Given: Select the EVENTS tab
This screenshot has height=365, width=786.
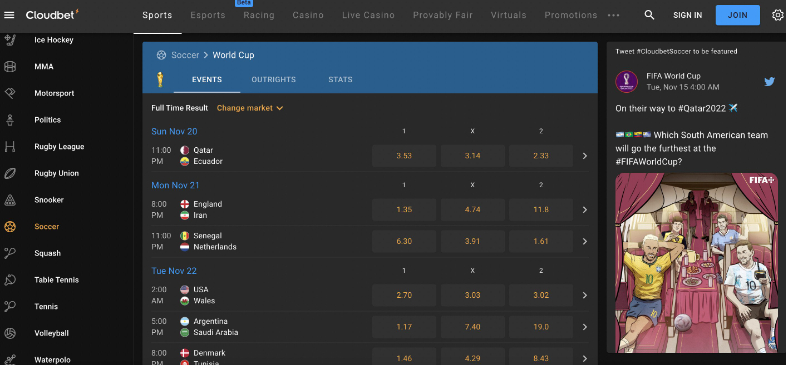Looking at the screenshot, I should coord(207,80).
